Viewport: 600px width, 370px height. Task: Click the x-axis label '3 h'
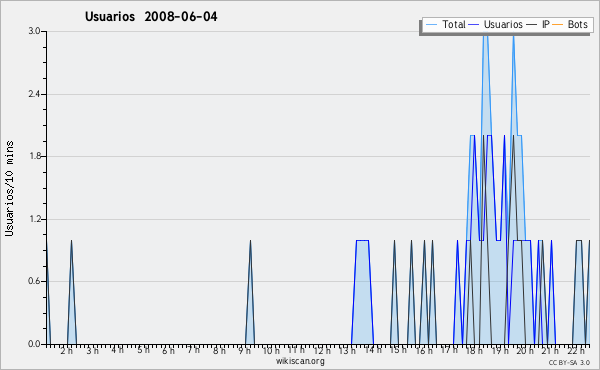(92, 350)
